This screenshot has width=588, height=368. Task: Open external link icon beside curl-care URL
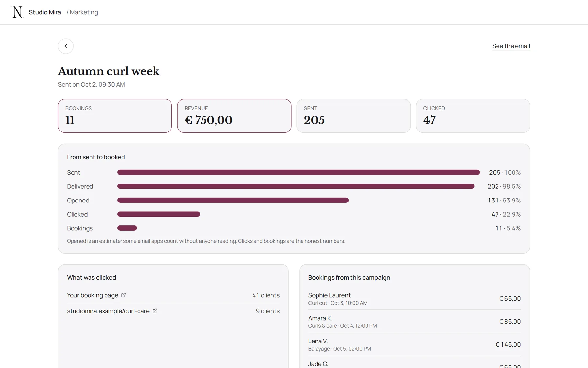click(155, 311)
